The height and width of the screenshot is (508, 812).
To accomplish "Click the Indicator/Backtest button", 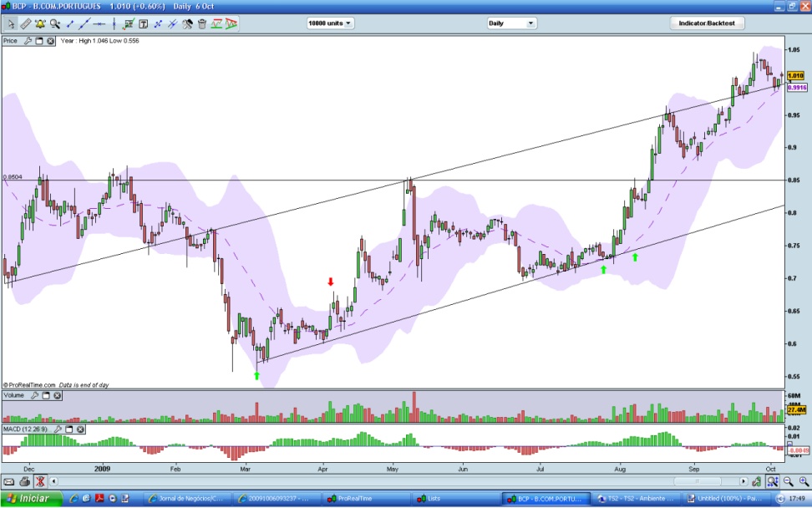I will (x=707, y=23).
